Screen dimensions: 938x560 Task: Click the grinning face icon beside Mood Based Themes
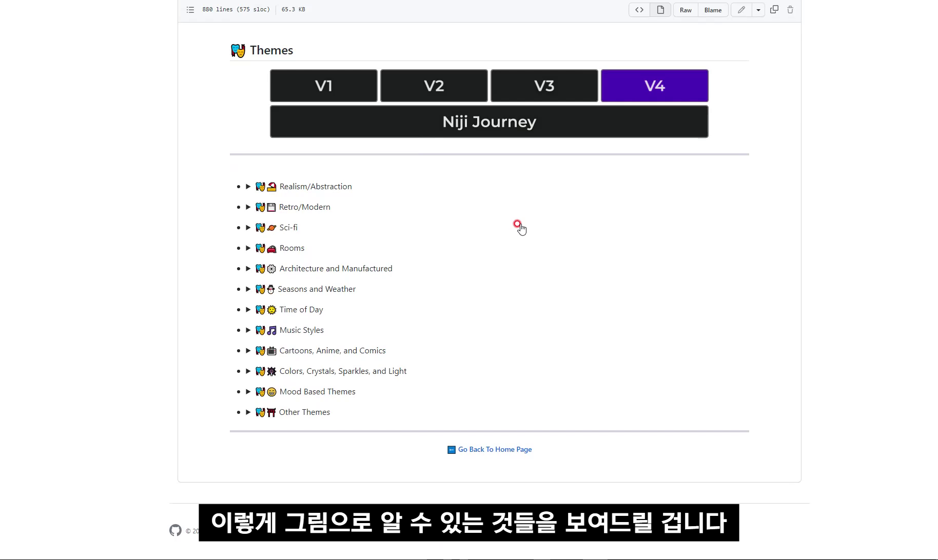[271, 392]
